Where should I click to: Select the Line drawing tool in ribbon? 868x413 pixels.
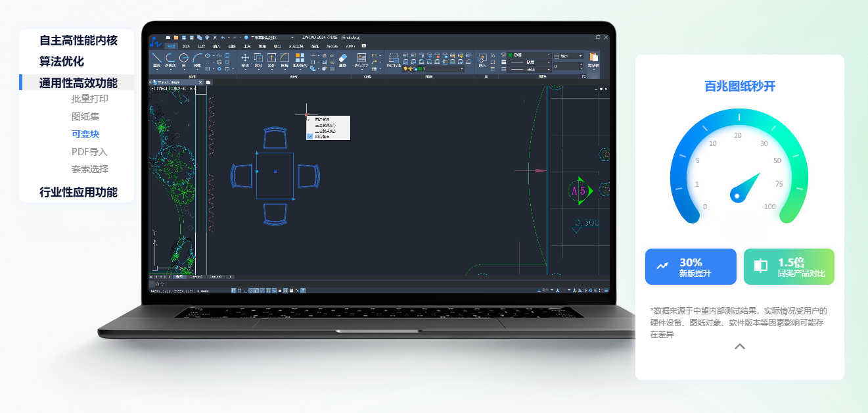[156, 59]
